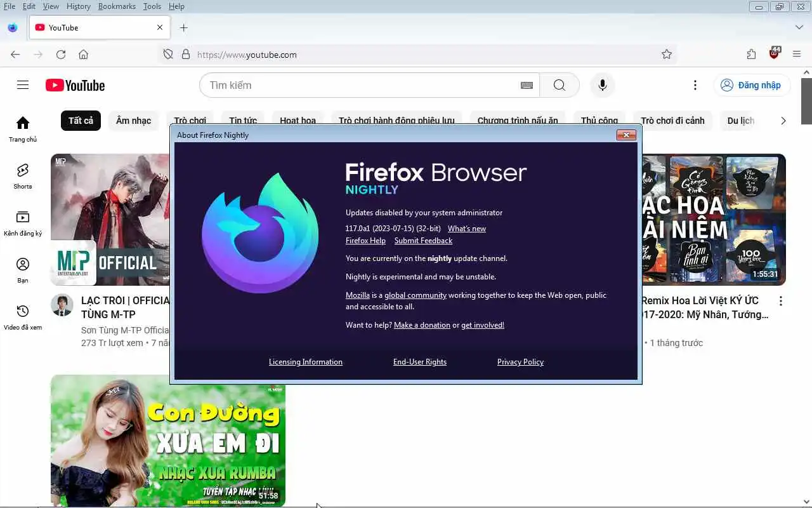
Task: Open tracking protection shield icon
Action: [168, 55]
